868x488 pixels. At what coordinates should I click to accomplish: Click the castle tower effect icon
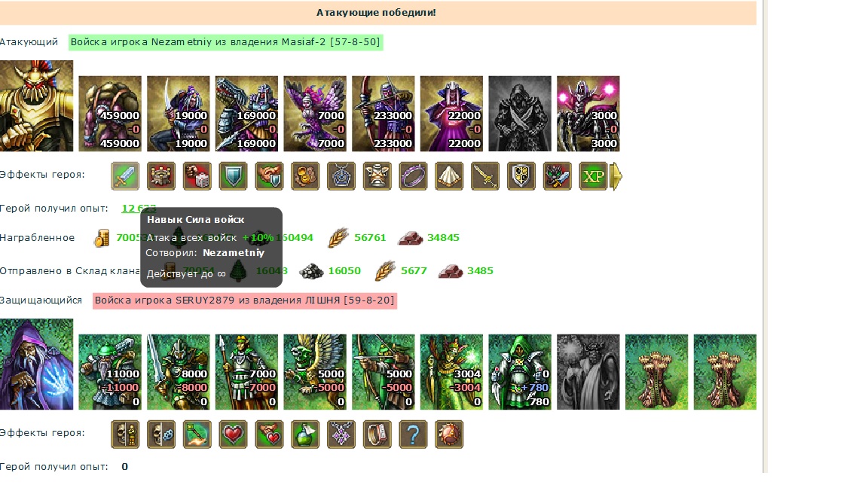pyautogui.click(x=161, y=176)
